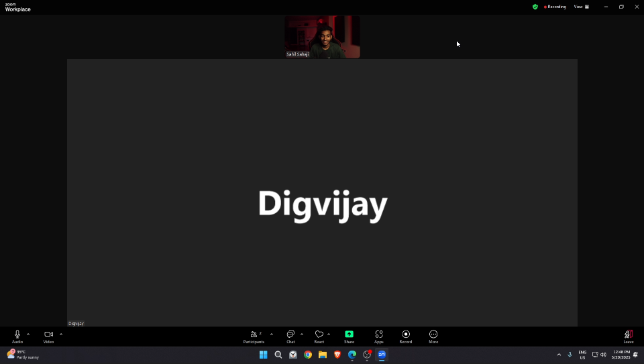Open the View layout menu
644x364 pixels.
point(581,7)
